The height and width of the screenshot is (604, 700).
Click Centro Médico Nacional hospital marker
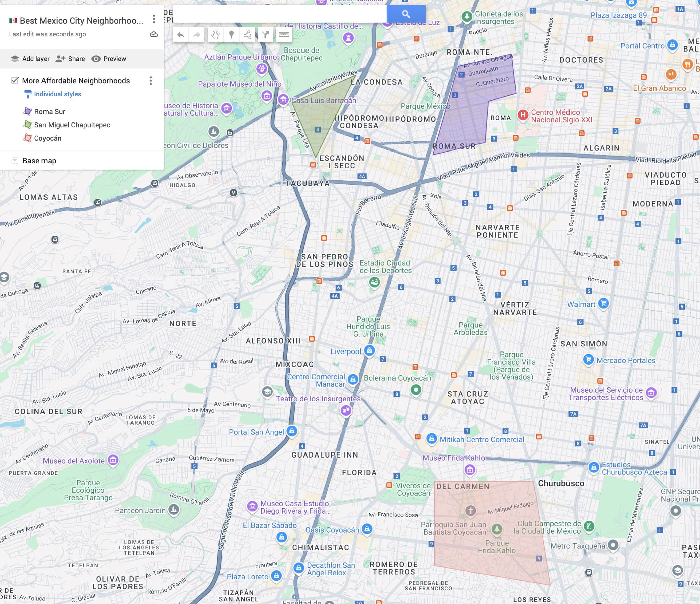[x=523, y=115]
